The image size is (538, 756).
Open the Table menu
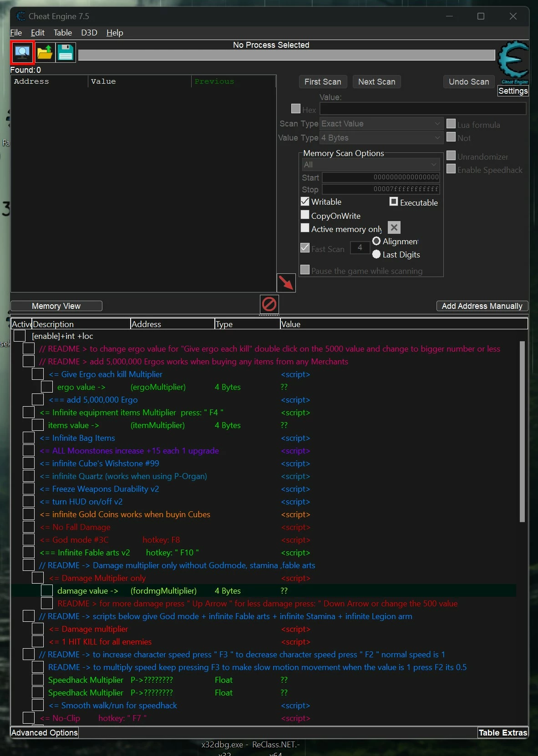coord(63,33)
